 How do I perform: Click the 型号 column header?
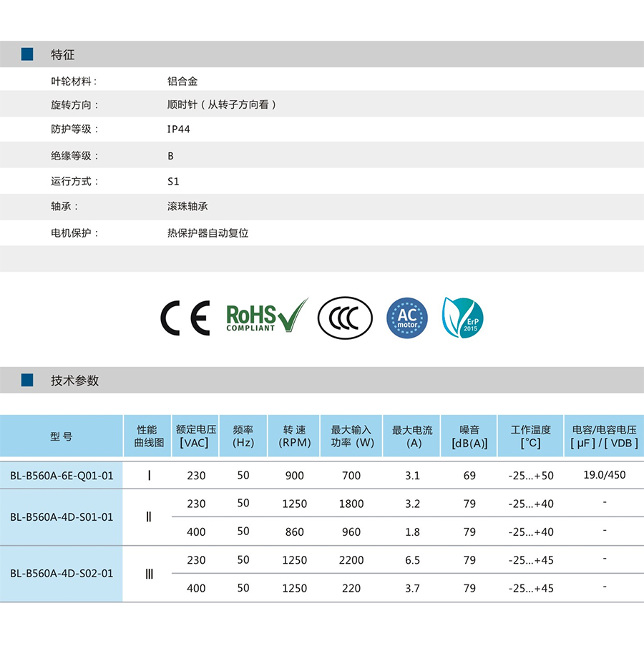[62, 436]
